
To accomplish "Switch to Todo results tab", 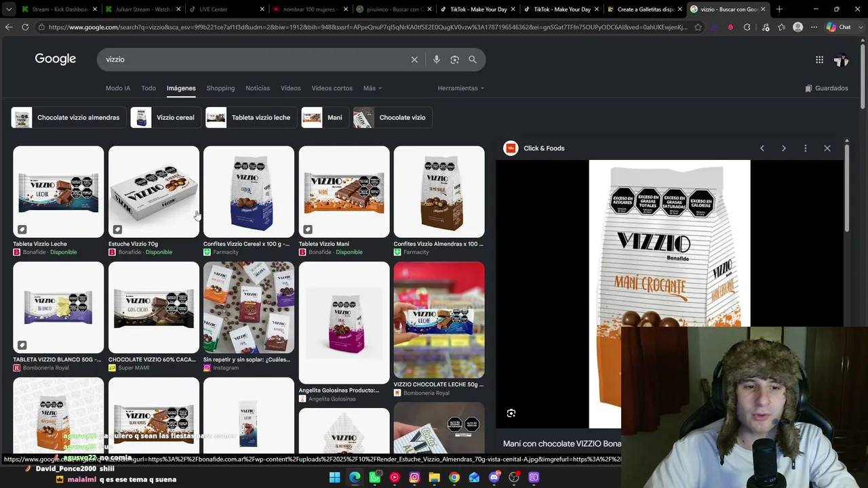I will pyautogui.click(x=149, y=88).
